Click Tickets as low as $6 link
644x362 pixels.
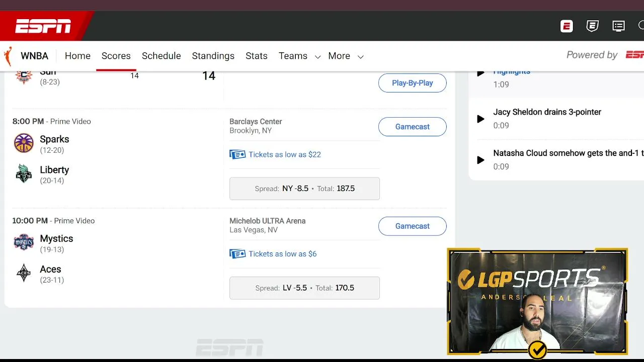point(283,254)
